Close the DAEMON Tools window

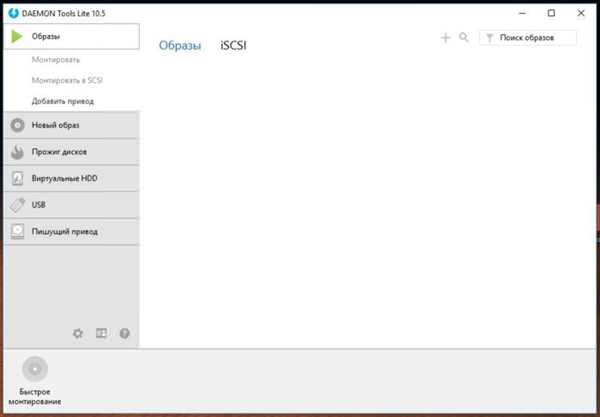[x=581, y=13]
